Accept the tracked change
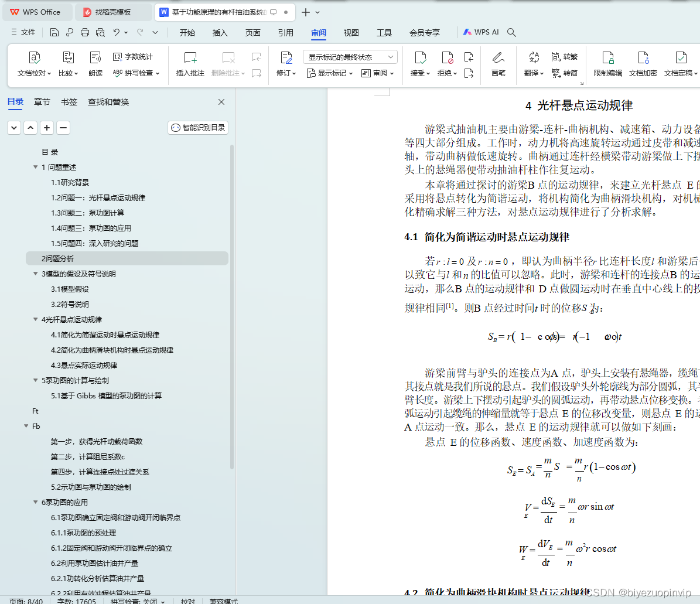700x604 pixels. pos(420,64)
